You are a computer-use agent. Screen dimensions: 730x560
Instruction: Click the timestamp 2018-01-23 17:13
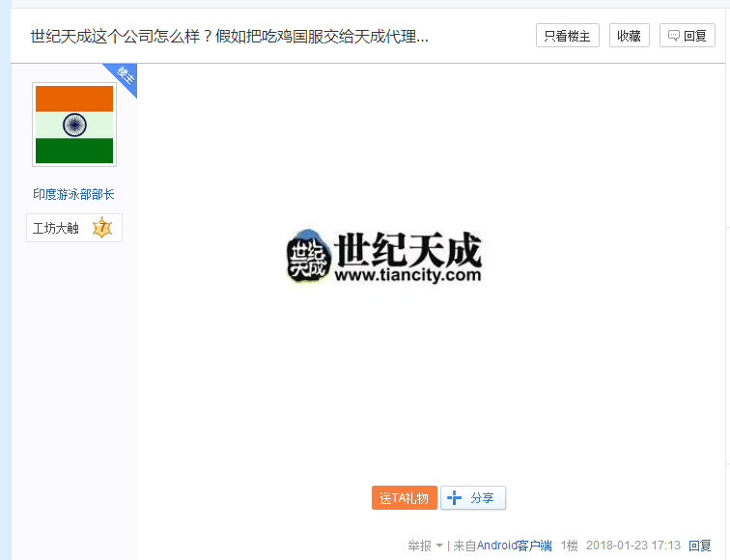pyautogui.click(x=633, y=546)
